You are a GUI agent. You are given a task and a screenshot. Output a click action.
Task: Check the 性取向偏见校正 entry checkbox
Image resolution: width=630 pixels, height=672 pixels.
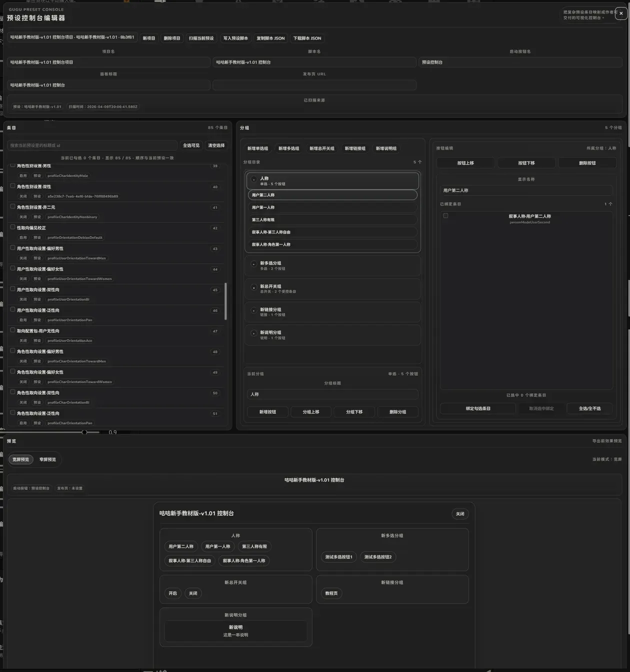13,227
